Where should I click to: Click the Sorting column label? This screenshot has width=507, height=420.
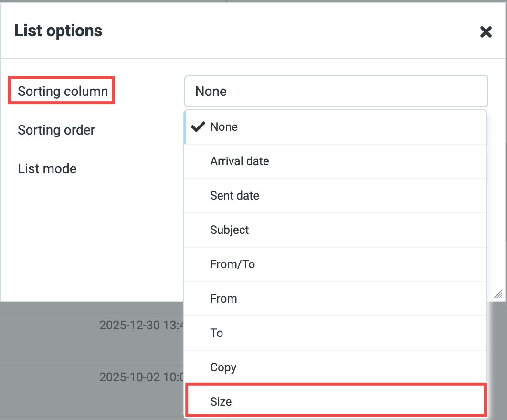tap(63, 91)
